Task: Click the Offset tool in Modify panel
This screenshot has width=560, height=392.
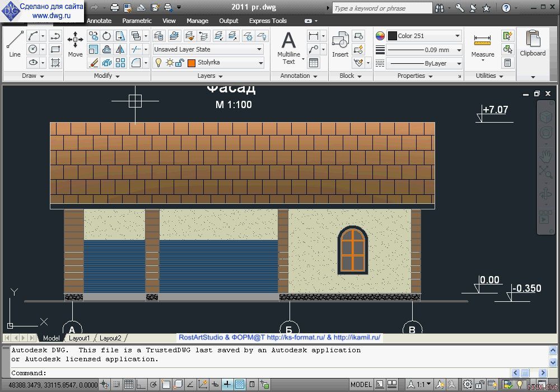Action: 107,49
